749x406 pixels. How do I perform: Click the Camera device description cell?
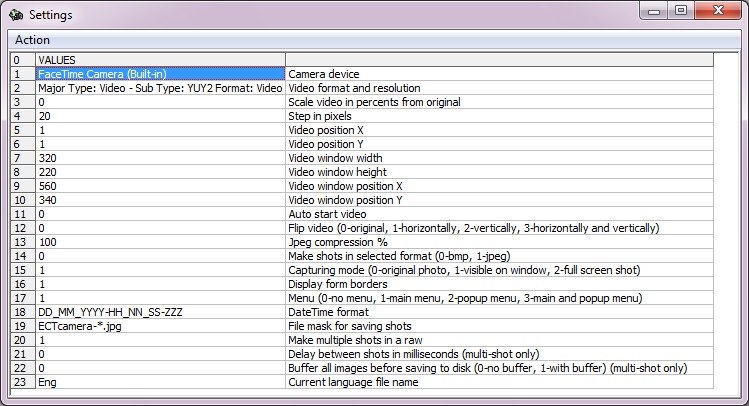499,74
